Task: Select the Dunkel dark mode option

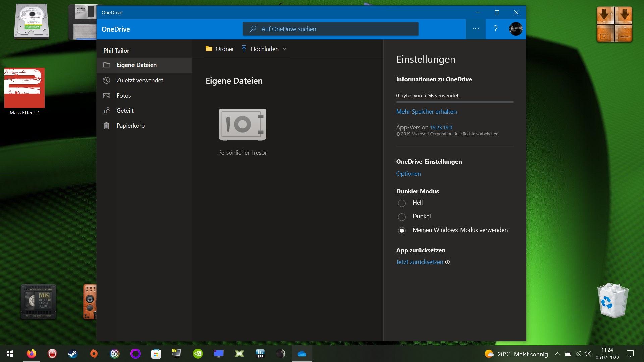Action: pos(401,217)
